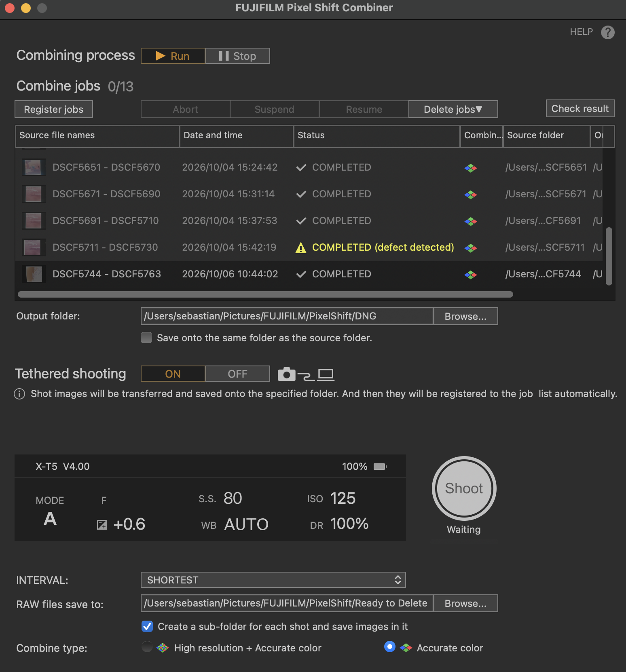Open the Delete jobs dropdown
Viewport: 626px width, 672px height.
click(x=453, y=109)
